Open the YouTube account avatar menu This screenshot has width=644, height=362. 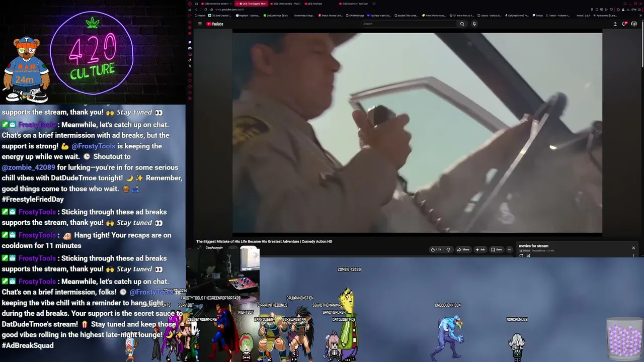click(x=634, y=24)
